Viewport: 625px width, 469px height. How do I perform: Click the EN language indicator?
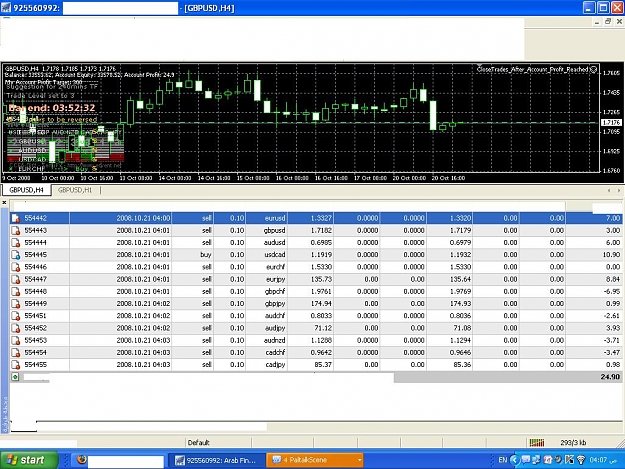coord(503,460)
